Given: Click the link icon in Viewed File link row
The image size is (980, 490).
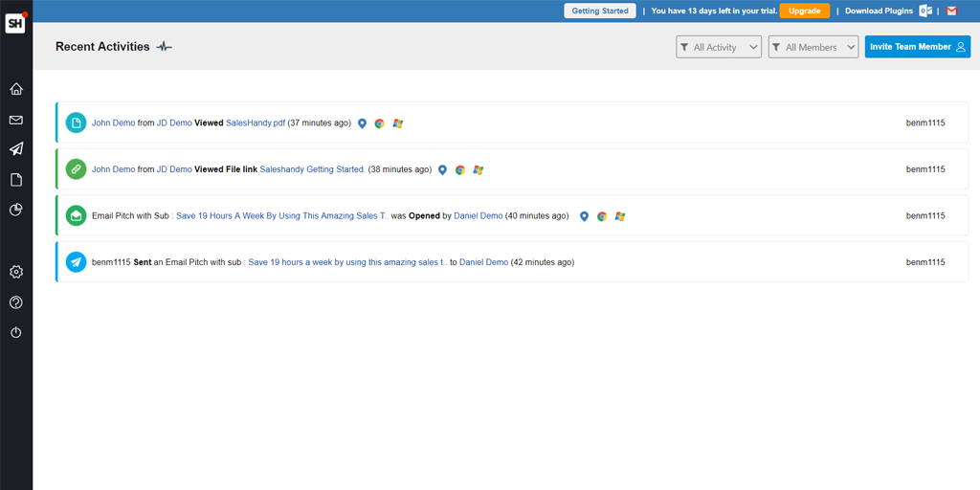Looking at the screenshot, I should coord(77,169).
